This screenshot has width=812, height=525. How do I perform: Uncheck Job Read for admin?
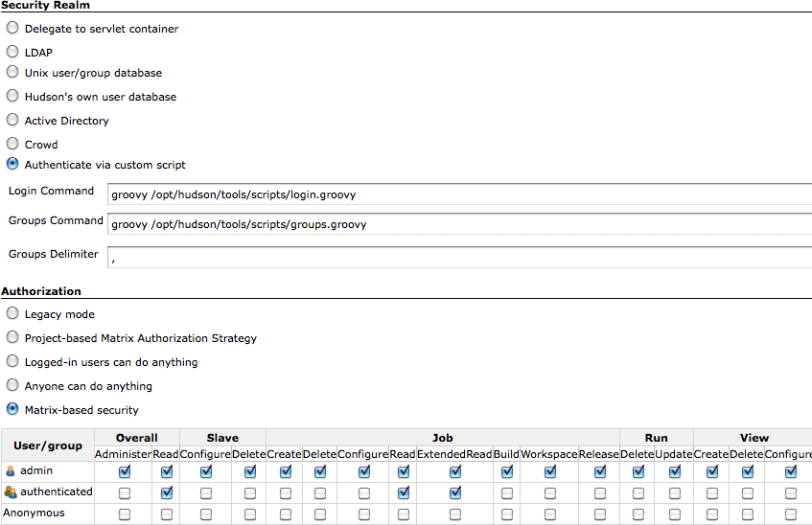click(404, 471)
